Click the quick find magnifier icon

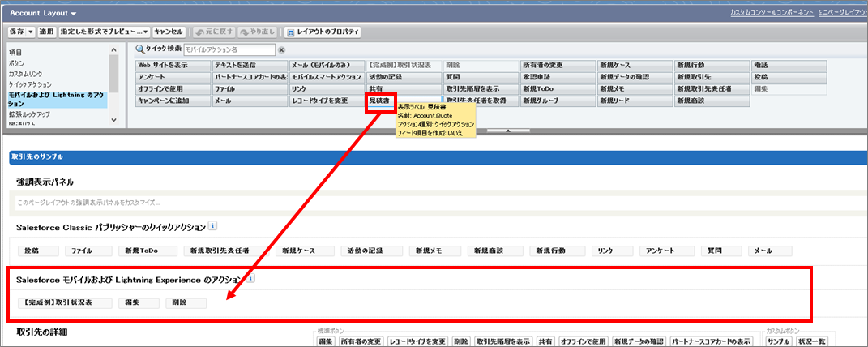click(140, 49)
